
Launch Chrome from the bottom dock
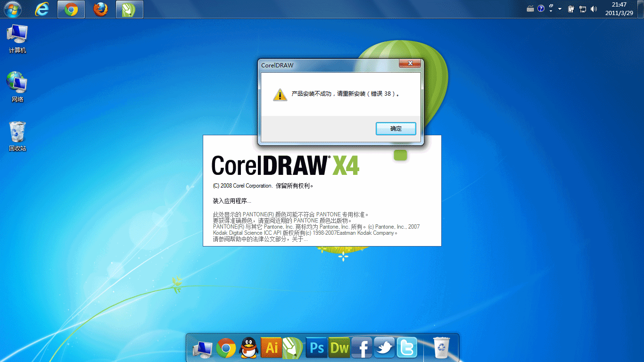point(226,348)
